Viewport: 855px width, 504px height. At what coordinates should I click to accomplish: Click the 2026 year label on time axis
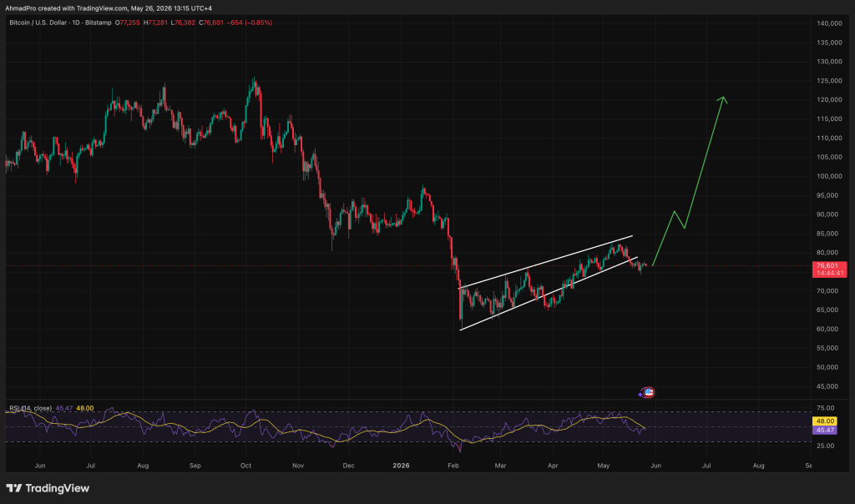tap(401, 466)
